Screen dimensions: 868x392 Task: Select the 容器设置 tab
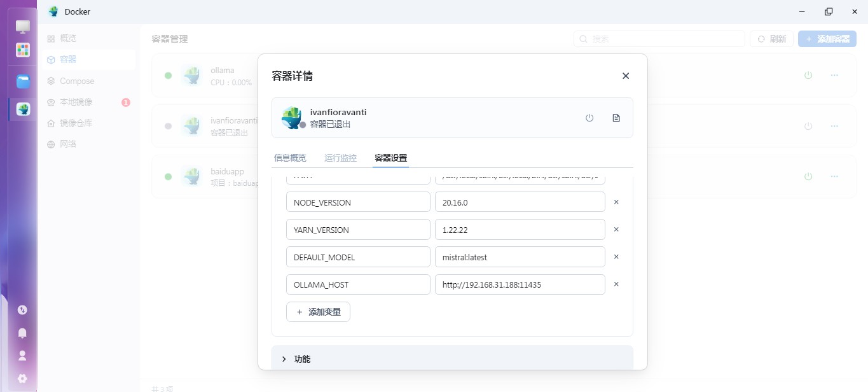(390, 158)
